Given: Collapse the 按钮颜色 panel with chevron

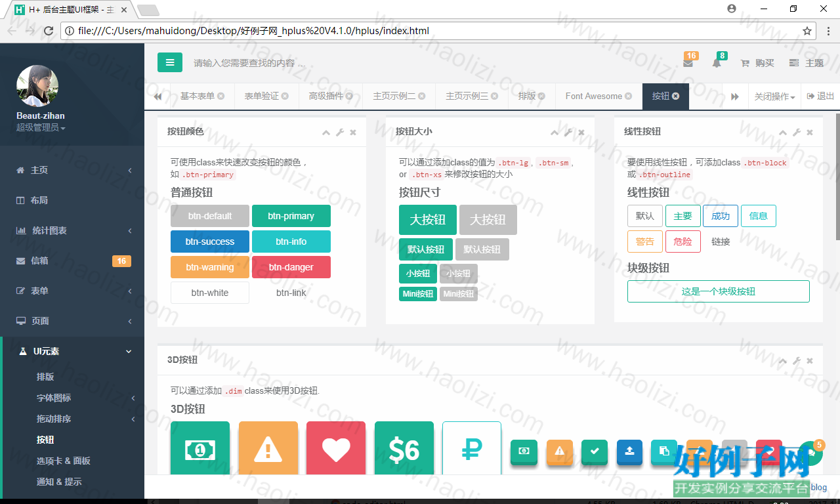Looking at the screenshot, I should tap(326, 132).
